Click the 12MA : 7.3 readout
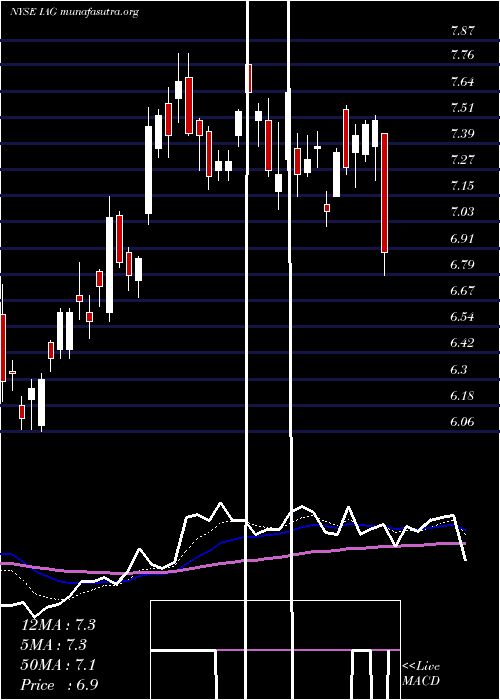 (x=58, y=625)
